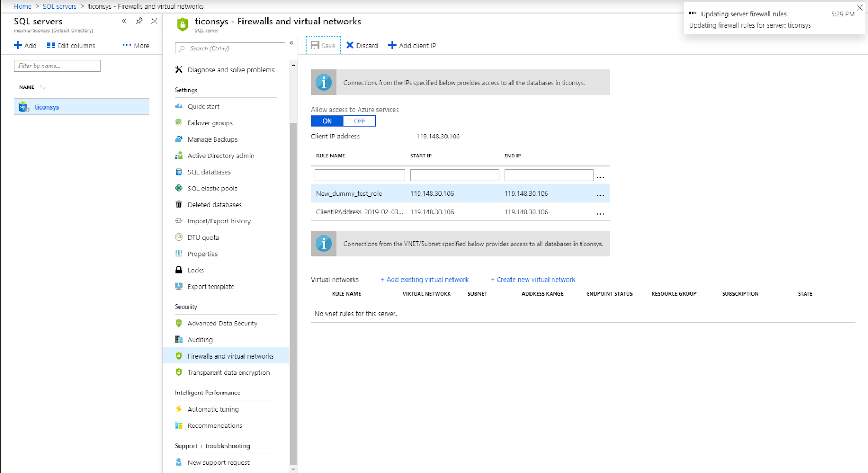Viewport: 868px width, 473px height.
Task: Collapse the SQL servers blade with double chevron
Action: tap(124, 21)
